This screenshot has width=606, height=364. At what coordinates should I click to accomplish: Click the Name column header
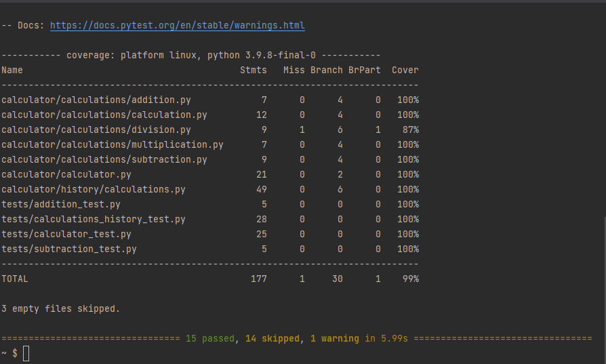tap(12, 70)
